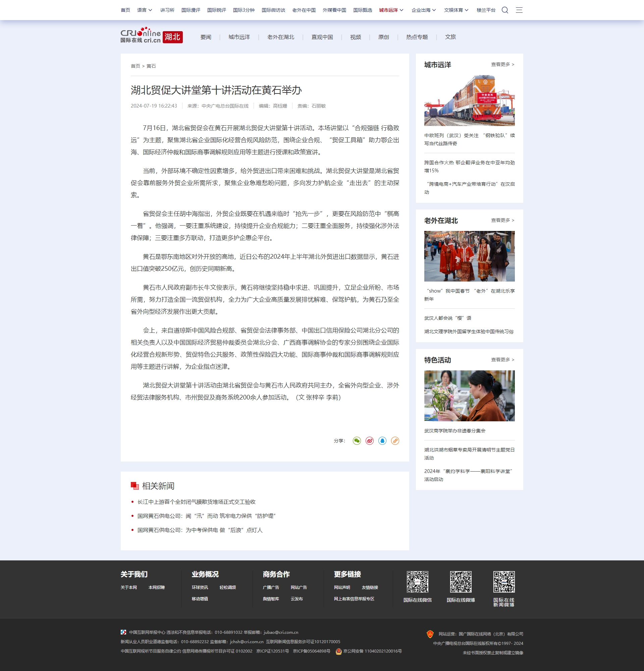644x671 pixels.
Task: Expand the 城市远洋 top navigation dropdown
Action: point(391,10)
